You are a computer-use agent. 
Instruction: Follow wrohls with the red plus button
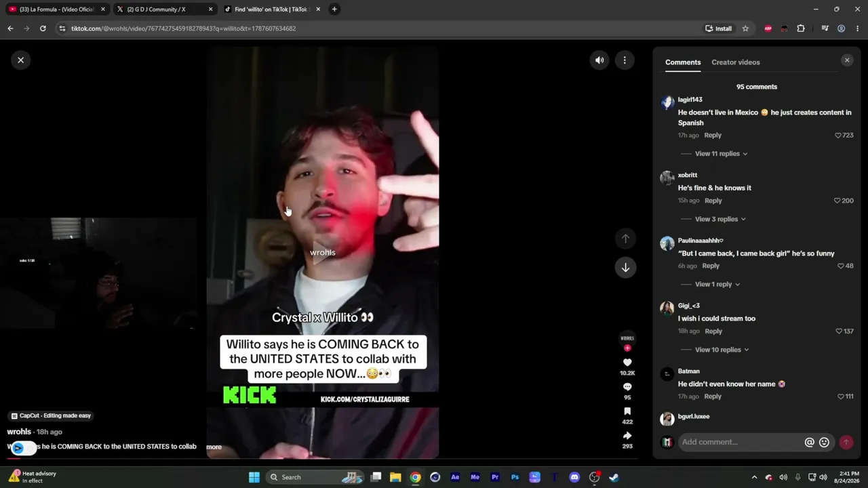click(627, 348)
